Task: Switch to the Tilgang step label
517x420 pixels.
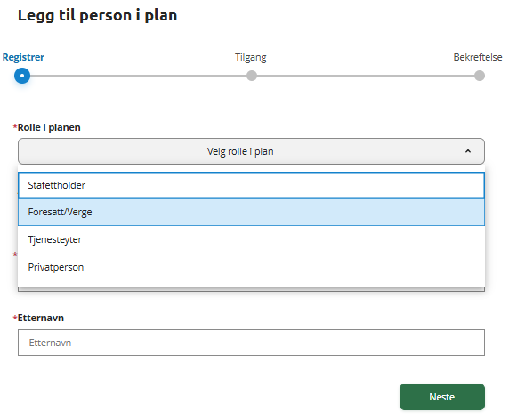Action: [251, 57]
